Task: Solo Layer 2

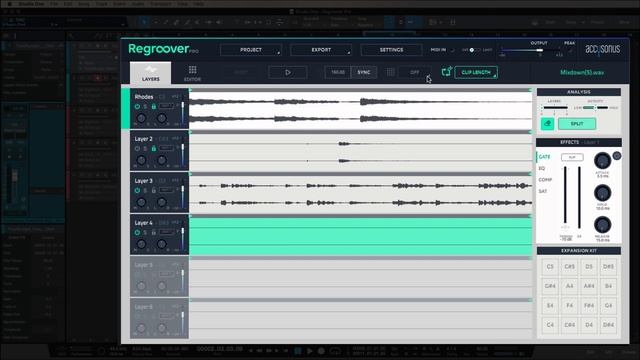Action: [145, 149]
